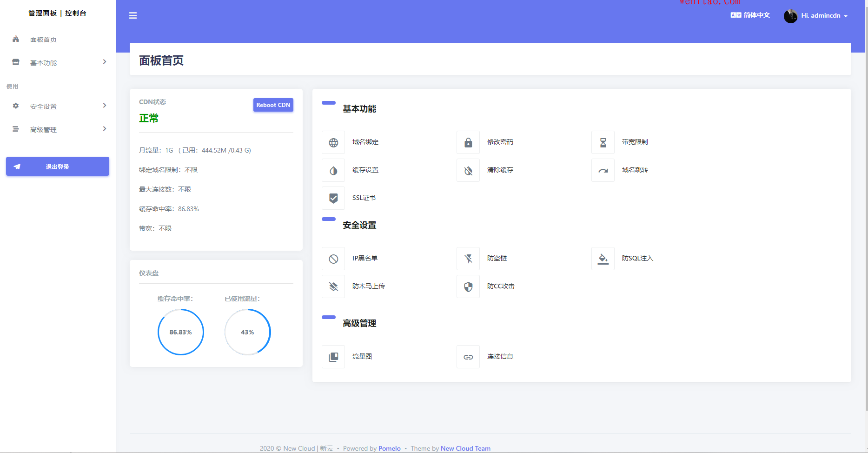The height and width of the screenshot is (453, 868).
Task: Click the 安全设置 gear icon in sidebar
Action: (x=16, y=106)
